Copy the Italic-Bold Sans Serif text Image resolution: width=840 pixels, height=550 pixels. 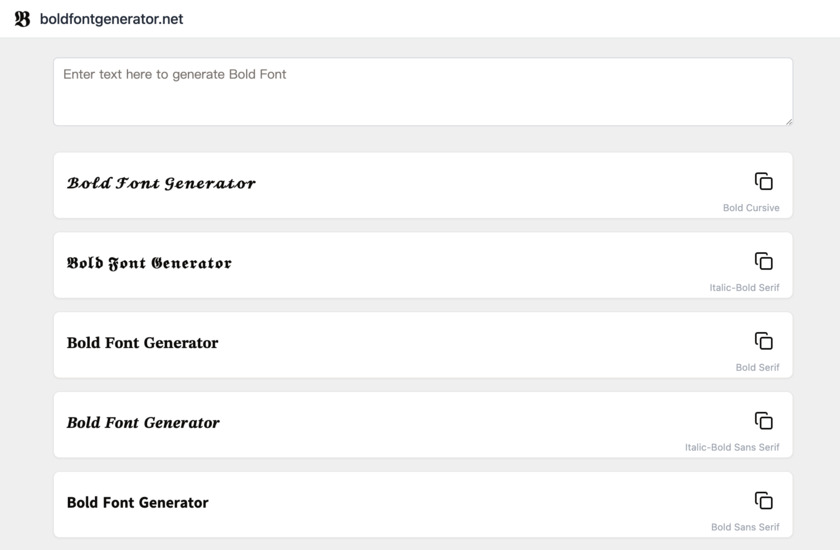(x=764, y=421)
